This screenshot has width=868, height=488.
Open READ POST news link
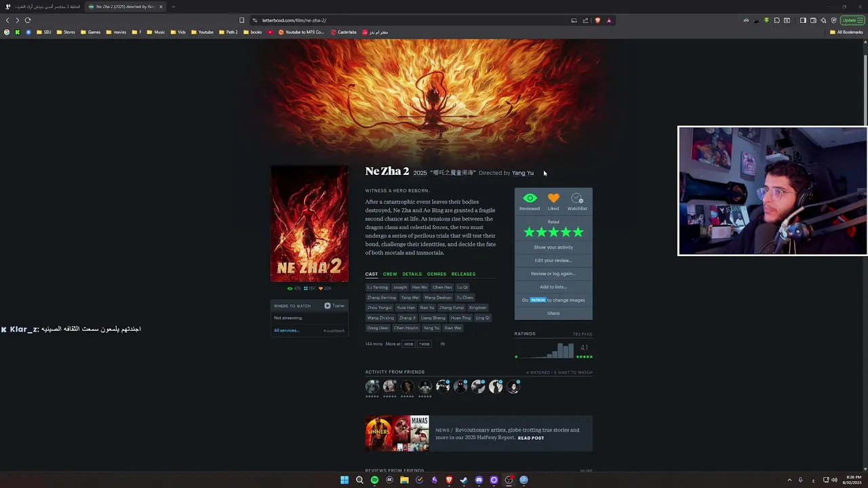point(531,439)
